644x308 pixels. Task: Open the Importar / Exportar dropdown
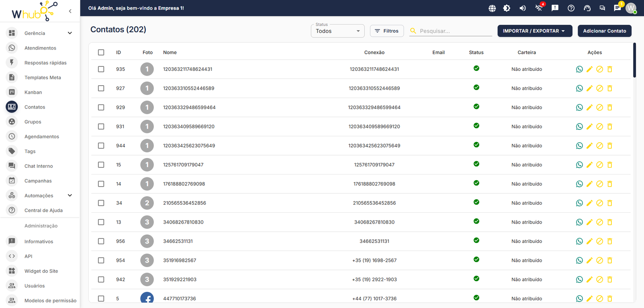click(x=535, y=31)
